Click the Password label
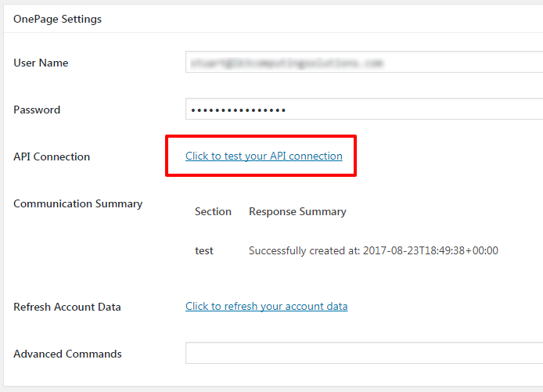543x392 pixels. (x=37, y=110)
